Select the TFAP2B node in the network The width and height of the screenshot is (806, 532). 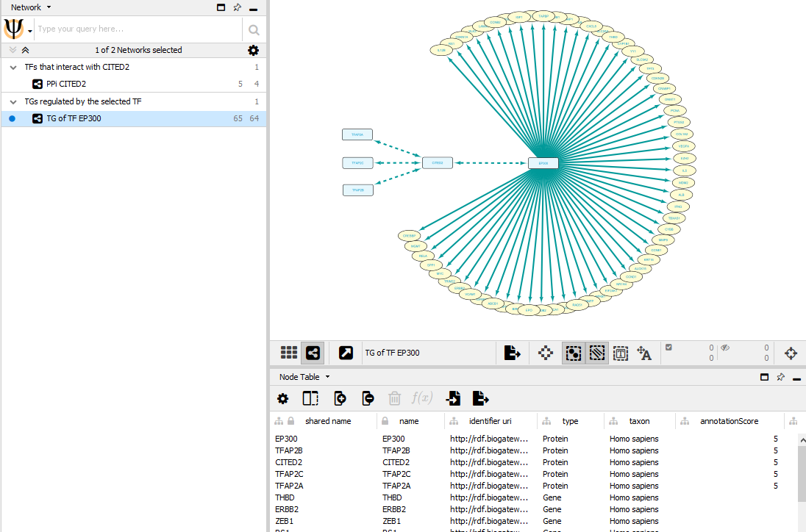tap(357, 190)
